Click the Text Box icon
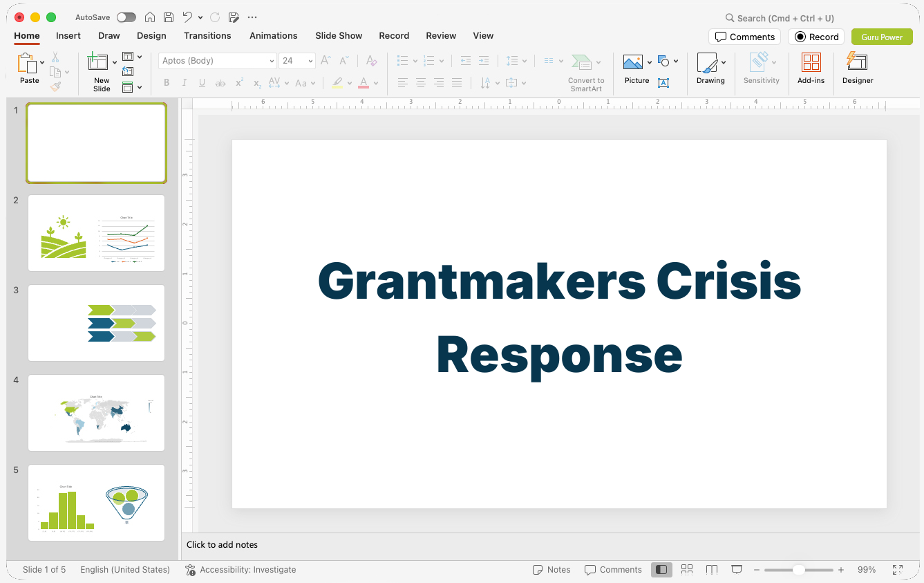The image size is (924, 583). click(663, 83)
